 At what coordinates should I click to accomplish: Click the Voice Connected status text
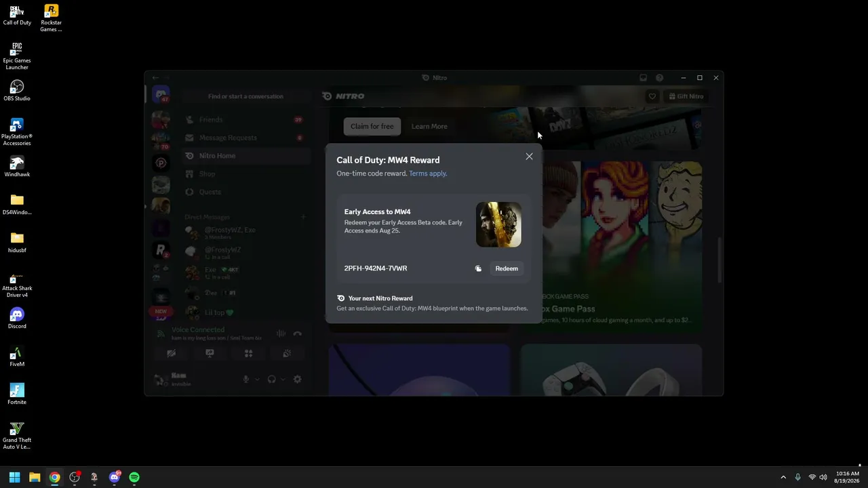point(198,330)
